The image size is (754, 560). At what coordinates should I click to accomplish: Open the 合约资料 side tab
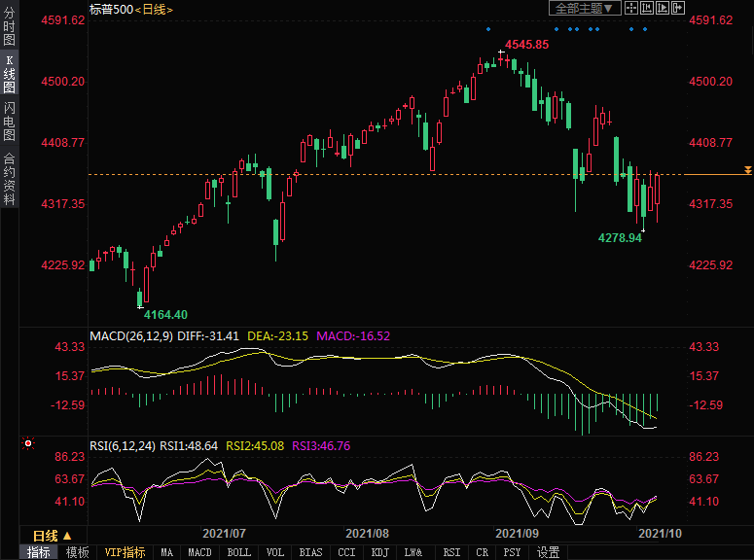(x=9, y=179)
